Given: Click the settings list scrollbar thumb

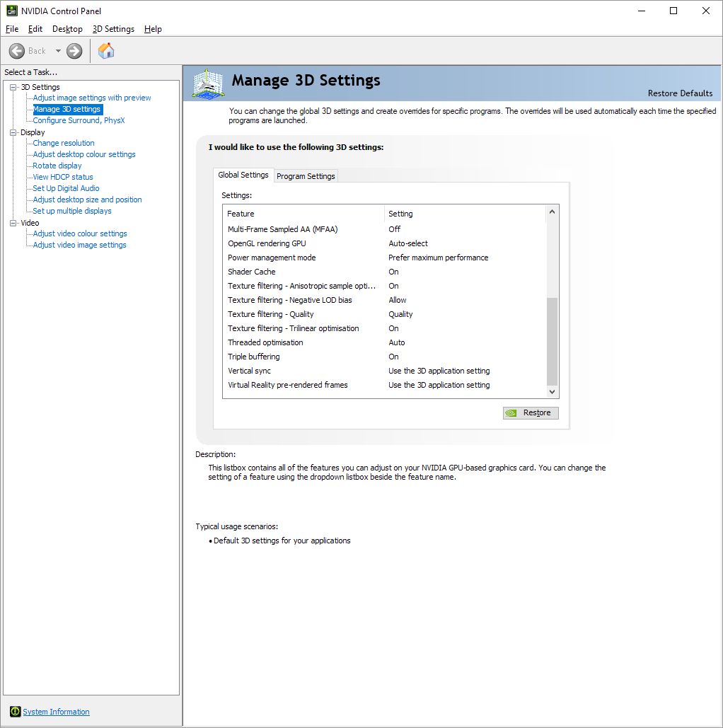Looking at the screenshot, I should pos(552,341).
